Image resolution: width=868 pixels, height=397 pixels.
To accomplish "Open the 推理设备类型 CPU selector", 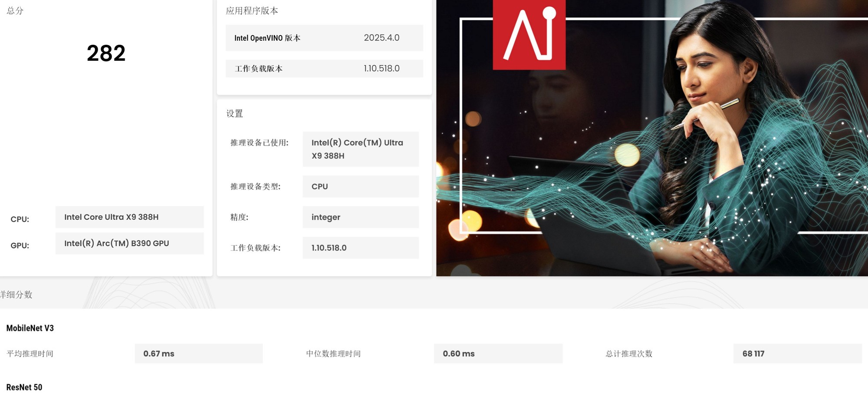I will (360, 186).
